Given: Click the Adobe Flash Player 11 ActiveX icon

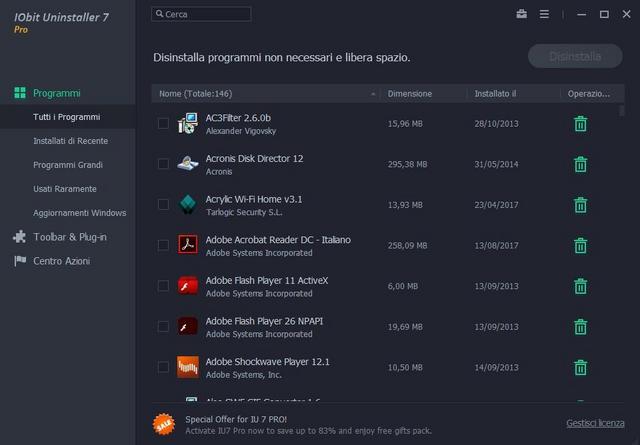Looking at the screenshot, I should coord(188,285).
